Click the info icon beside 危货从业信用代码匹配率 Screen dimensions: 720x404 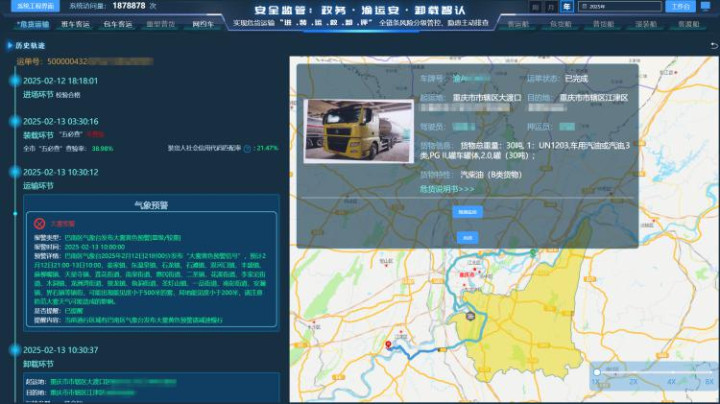pos(249,147)
